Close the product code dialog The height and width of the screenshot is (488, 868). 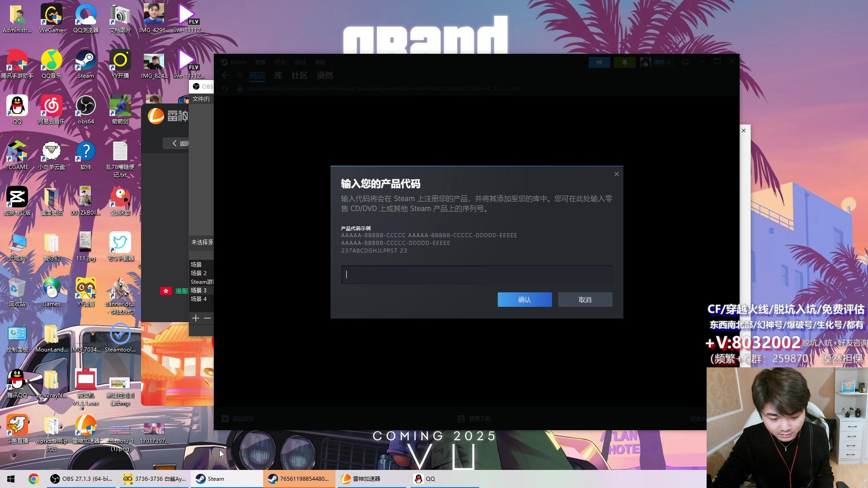[617, 174]
